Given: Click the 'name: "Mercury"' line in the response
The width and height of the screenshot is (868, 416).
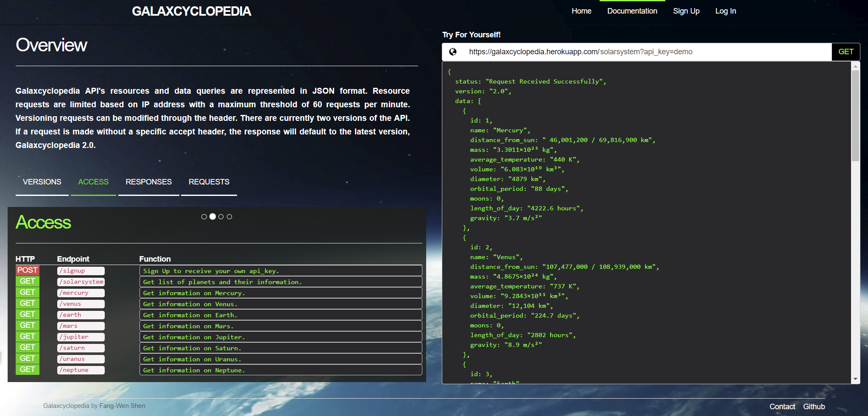Looking at the screenshot, I should 500,130.
